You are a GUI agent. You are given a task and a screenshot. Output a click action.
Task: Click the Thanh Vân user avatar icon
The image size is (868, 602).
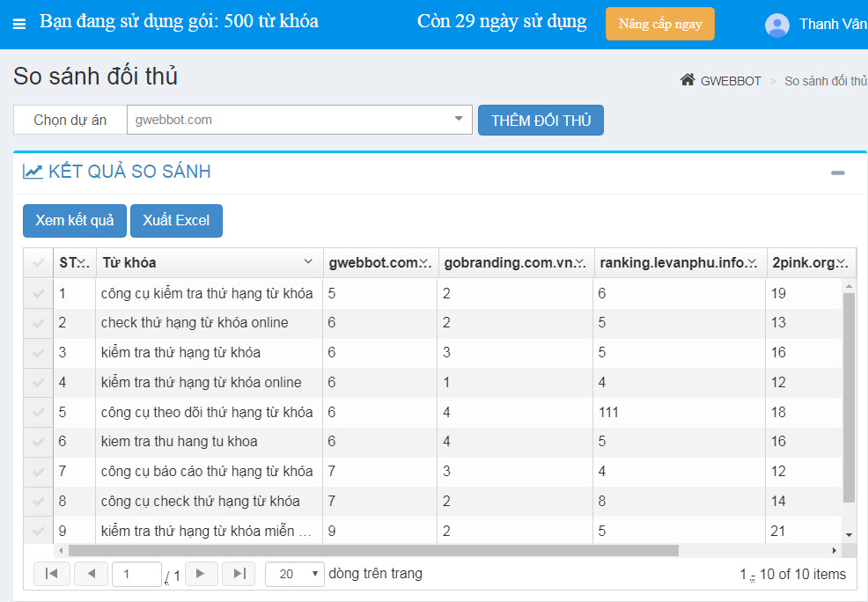[776, 25]
